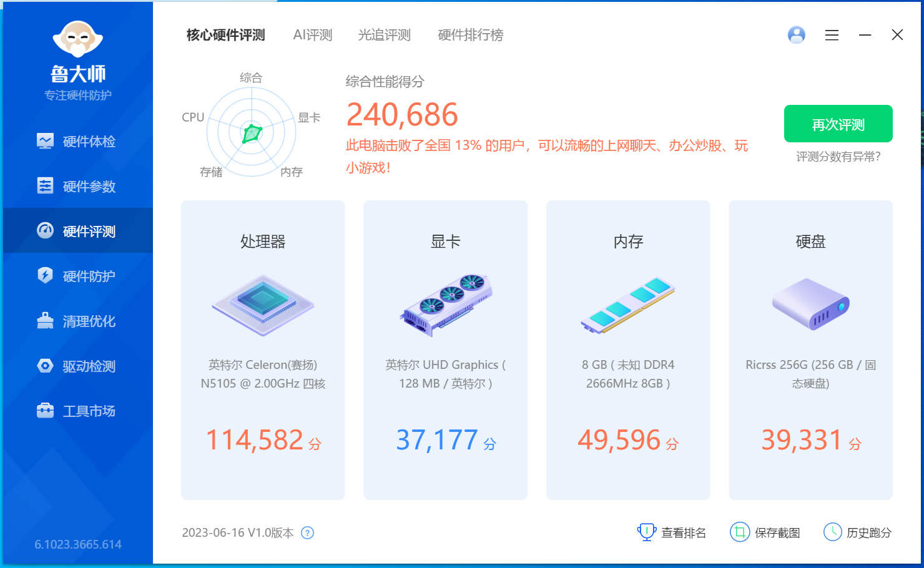Open the 硬件防护 panel
Viewport: 924px width, 568px height.
point(77,275)
